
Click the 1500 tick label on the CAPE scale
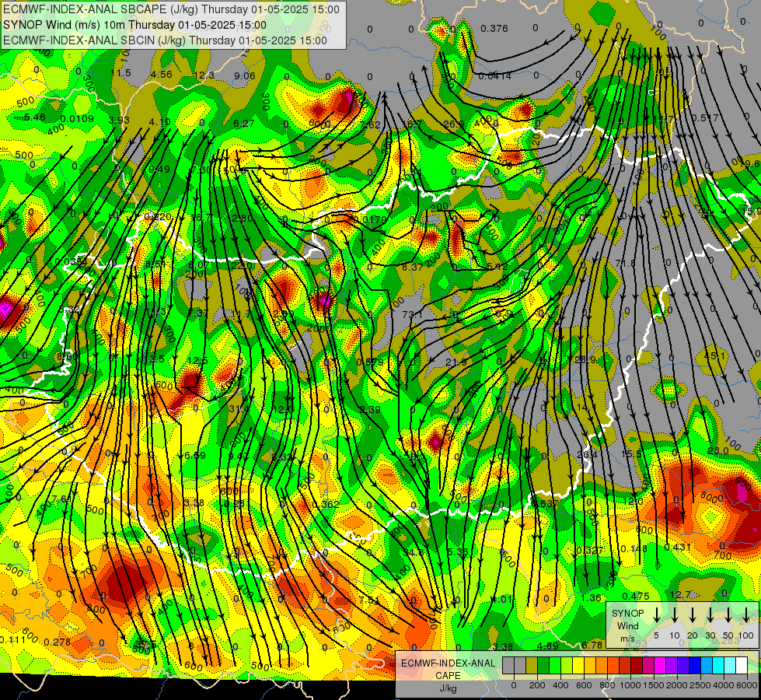click(654, 685)
